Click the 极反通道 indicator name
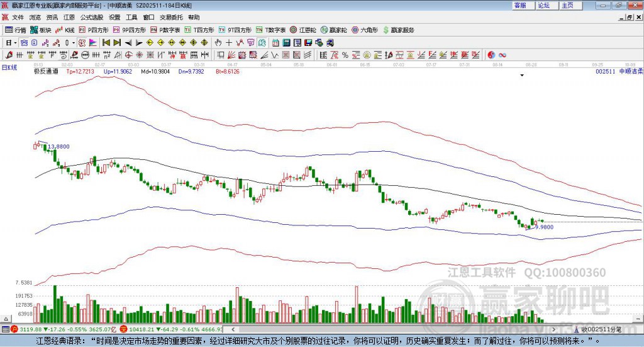This screenshot has height=347, width=644. click(x=46, y=71)
